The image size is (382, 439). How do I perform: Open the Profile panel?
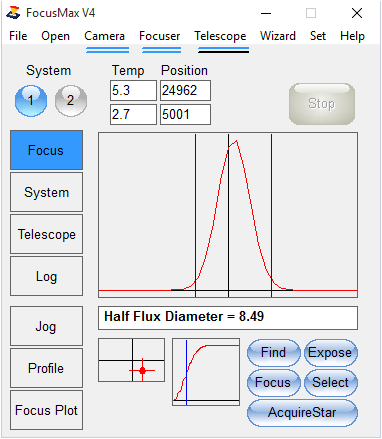coord(46,368)
